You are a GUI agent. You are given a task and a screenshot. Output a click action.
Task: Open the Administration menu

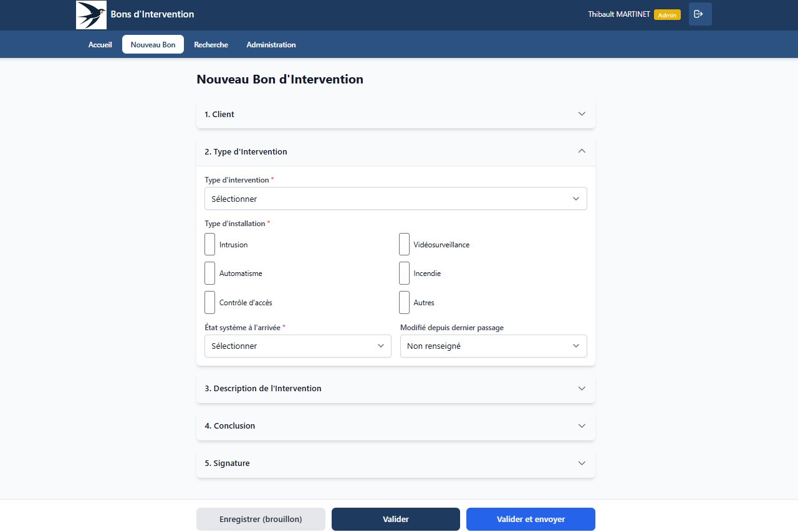click(271, 44)
